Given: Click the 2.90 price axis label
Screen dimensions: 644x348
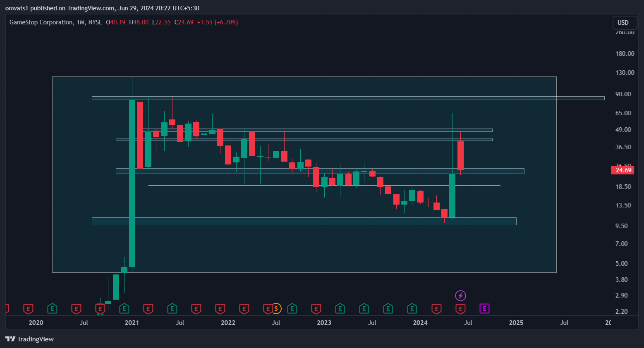Looking at the screenshot, I should point(622,295).
